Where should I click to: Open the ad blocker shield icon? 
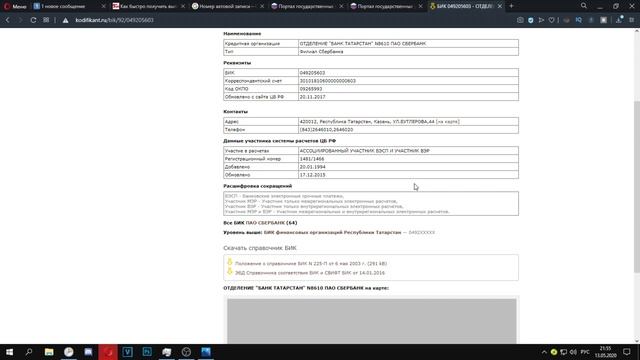click(531, 20)
